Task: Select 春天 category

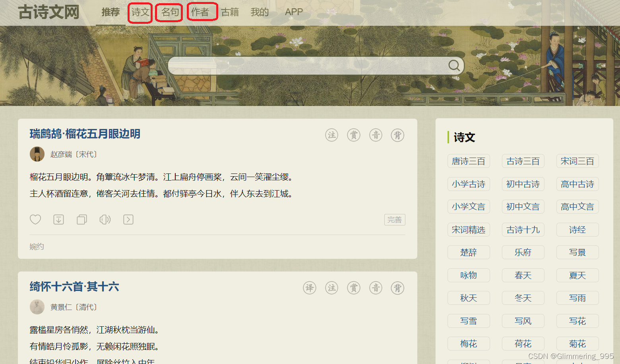Action: click(523, 275)
